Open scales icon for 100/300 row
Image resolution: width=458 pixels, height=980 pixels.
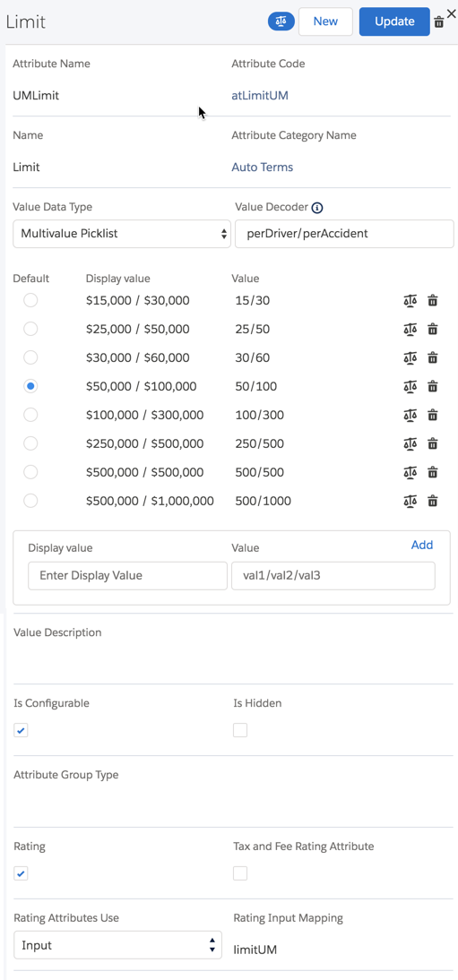[x=410, y=415]
